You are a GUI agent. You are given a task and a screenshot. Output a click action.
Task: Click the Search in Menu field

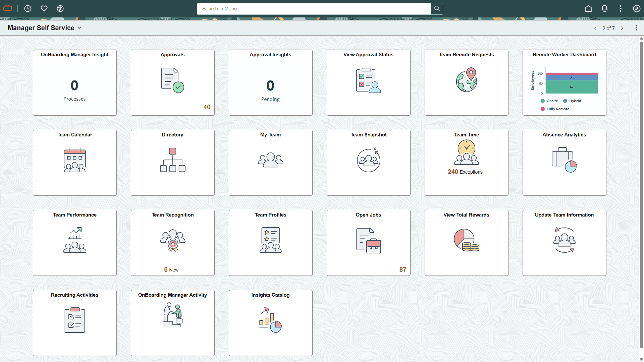click(314, 9)
